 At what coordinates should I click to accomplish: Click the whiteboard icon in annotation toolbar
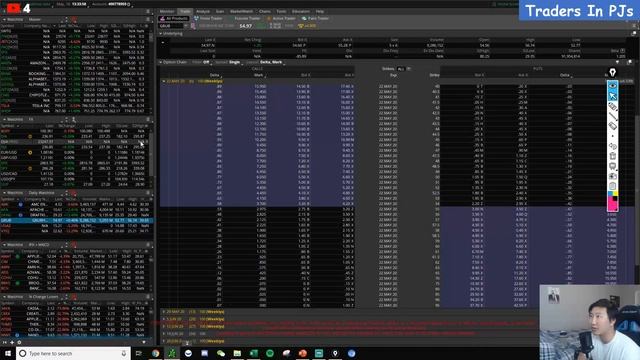[613, 166]
